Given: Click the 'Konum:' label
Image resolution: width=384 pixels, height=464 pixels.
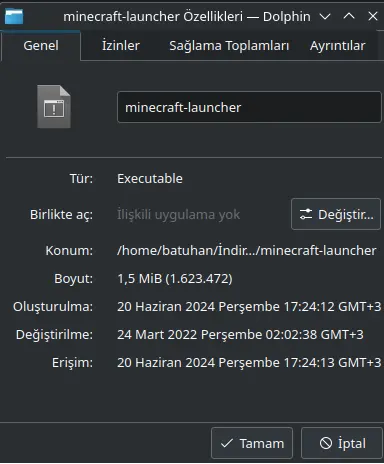Looking at the screenshot, I should point(69,250).
